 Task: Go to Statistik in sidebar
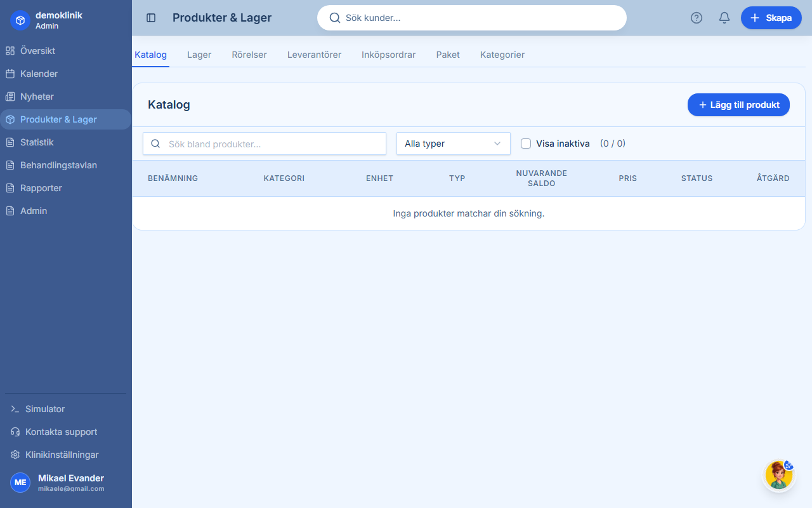(37, 142)
